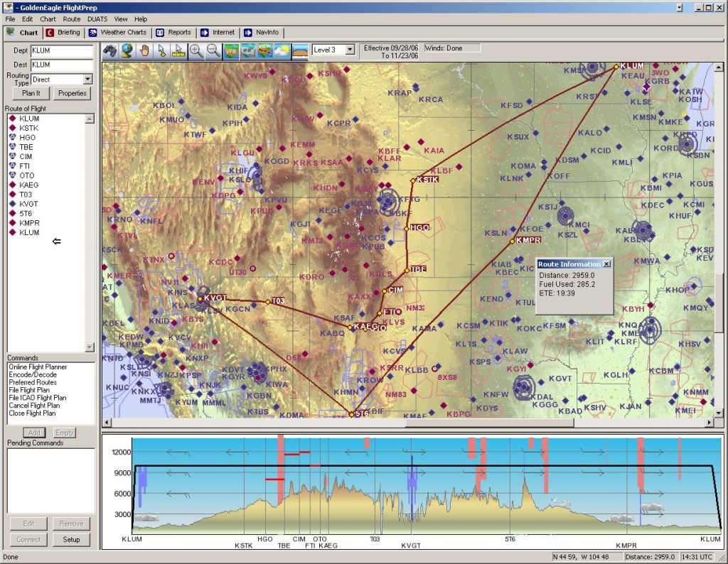Screen dimensions: 728x564
Task: Click the map's horizontal scrollbar thumb
Action: [490, 423]
